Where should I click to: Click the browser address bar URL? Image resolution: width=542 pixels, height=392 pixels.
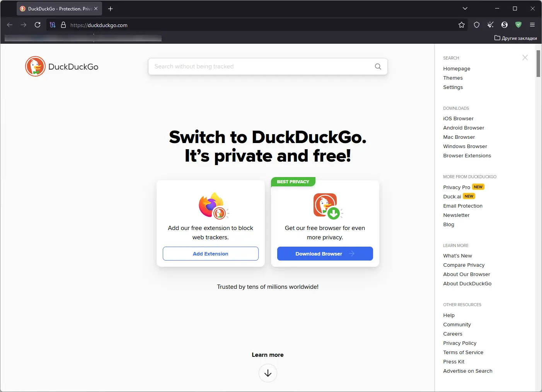tap(99, 25)
